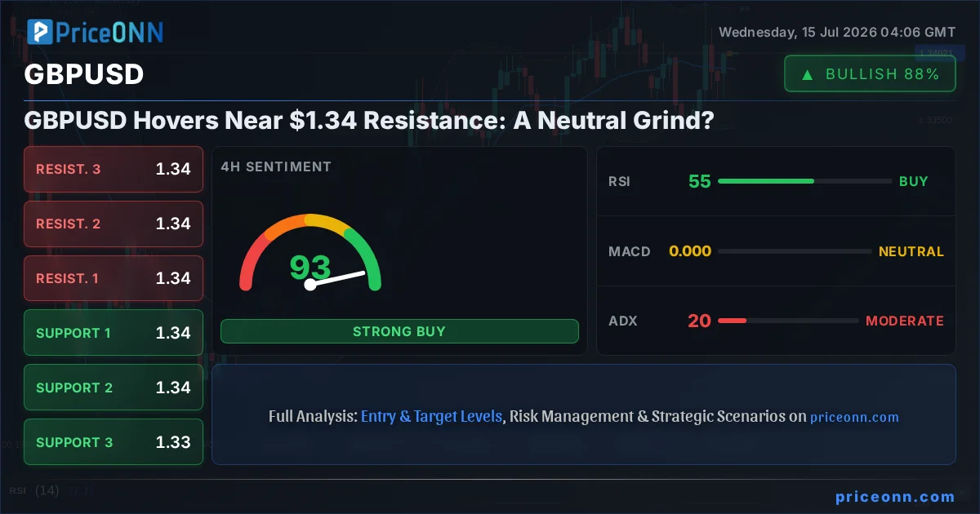Viewport: 980px width, 514px height.
Task: Click the BUY signal label for RSI
Action: pyautogui.click(x=914, y=181)
